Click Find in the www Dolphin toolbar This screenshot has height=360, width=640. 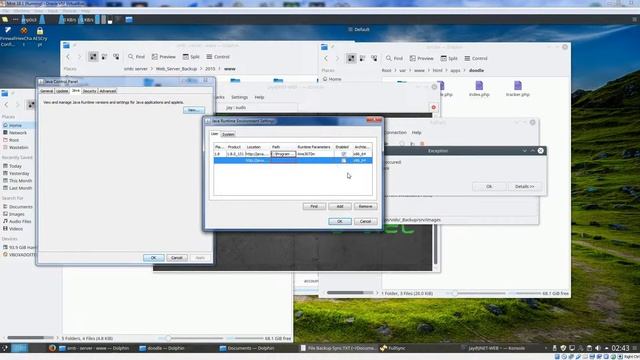136,57
